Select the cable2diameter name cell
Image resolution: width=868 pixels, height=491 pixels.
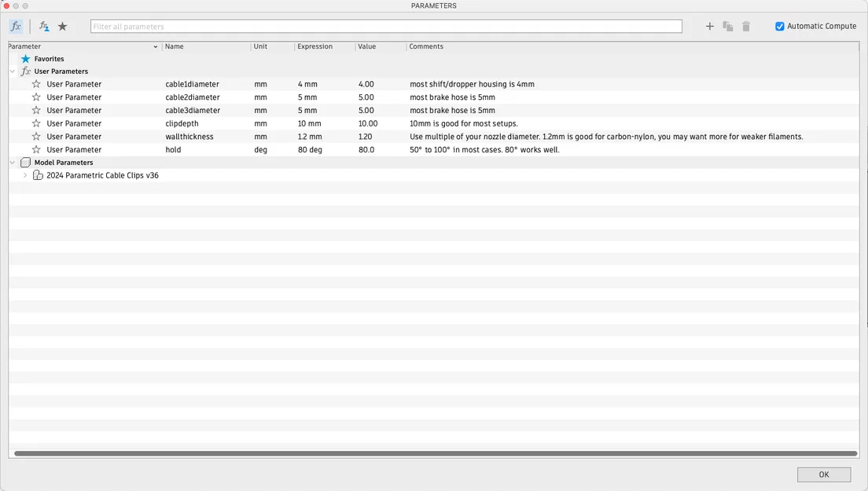point(193,97)
